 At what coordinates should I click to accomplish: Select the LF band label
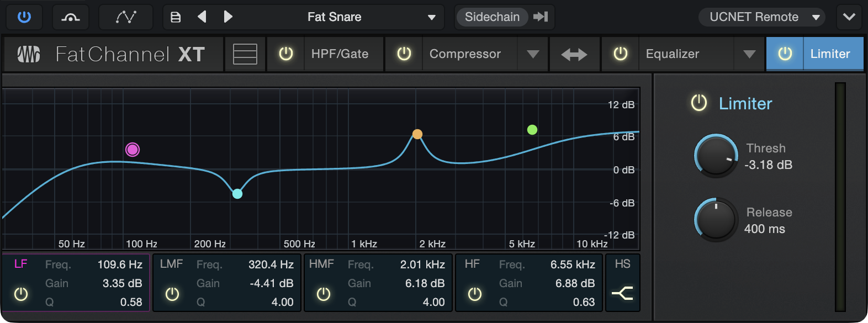(x=21, y=264)
